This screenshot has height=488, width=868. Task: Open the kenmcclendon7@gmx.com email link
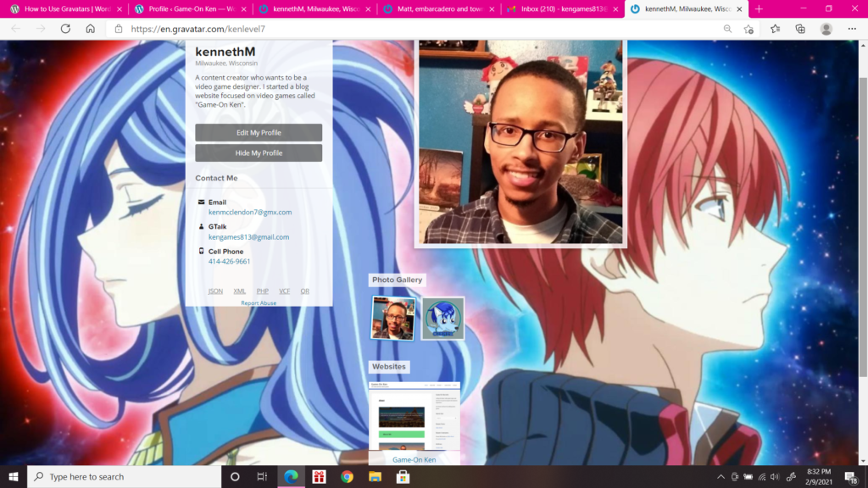click(250, 213)
